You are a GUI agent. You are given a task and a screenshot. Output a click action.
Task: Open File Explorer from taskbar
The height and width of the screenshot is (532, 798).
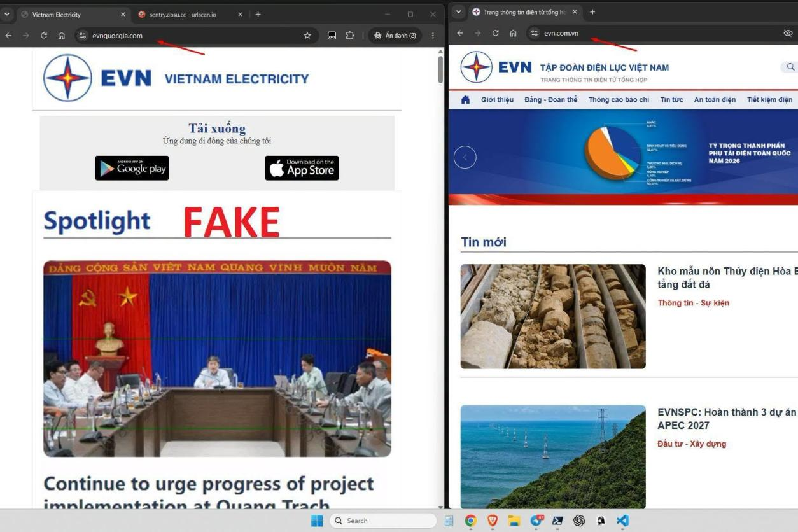(x=514, y=521)
